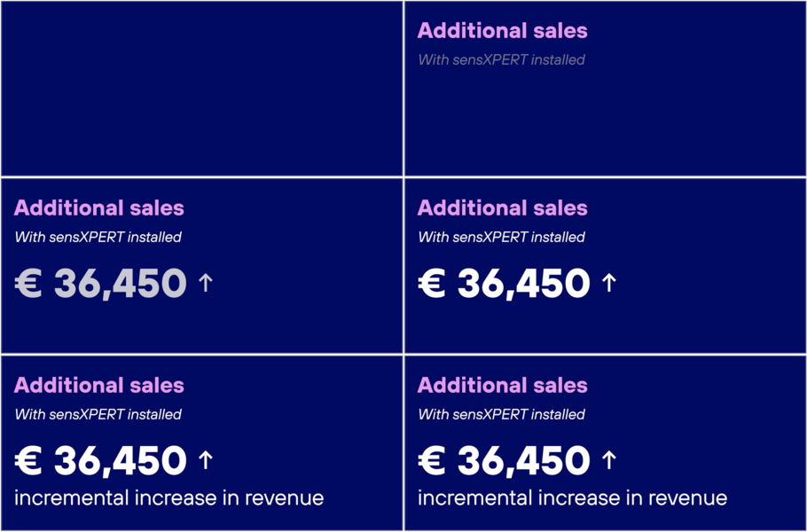Image resolution: width=807 pixels, height=532 pixels.
Task: Click the middle-left panel's "Additional sales" heading
Action: [x=98, y=208]
